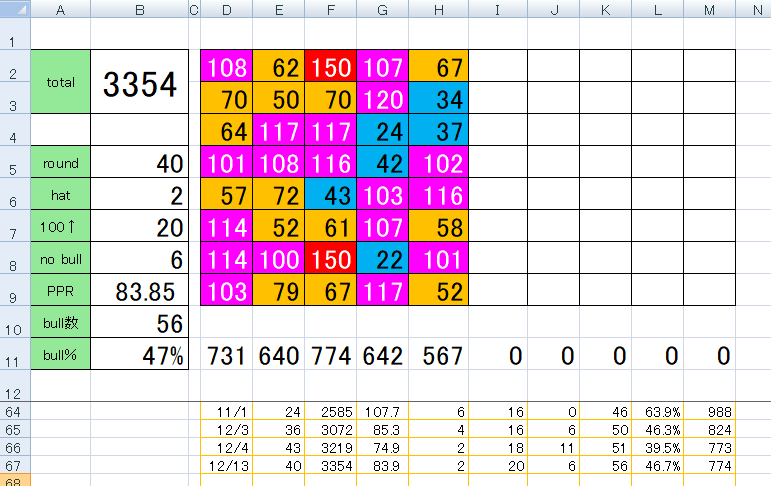
Task: Select the large 3354 total value cell
Action: (140, 82)
